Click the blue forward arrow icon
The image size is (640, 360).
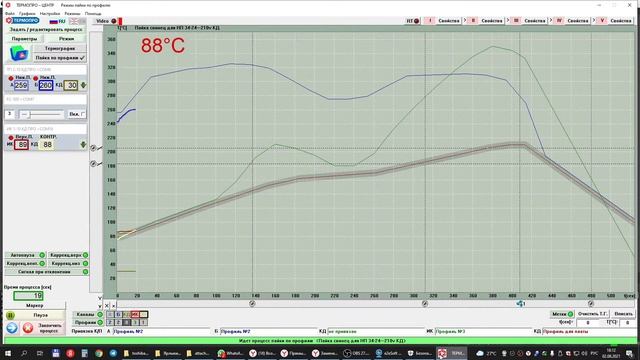(x=12, y=328)
